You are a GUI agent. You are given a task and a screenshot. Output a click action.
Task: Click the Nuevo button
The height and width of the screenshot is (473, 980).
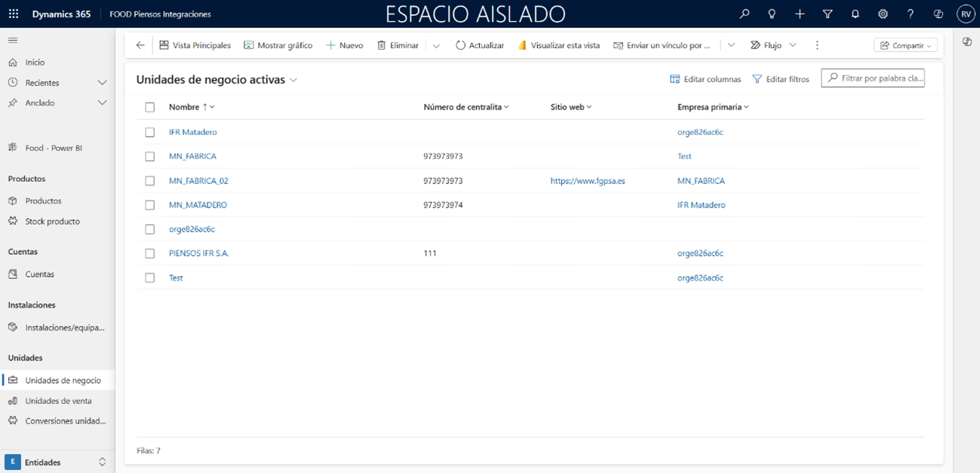[x=344, y=45]
